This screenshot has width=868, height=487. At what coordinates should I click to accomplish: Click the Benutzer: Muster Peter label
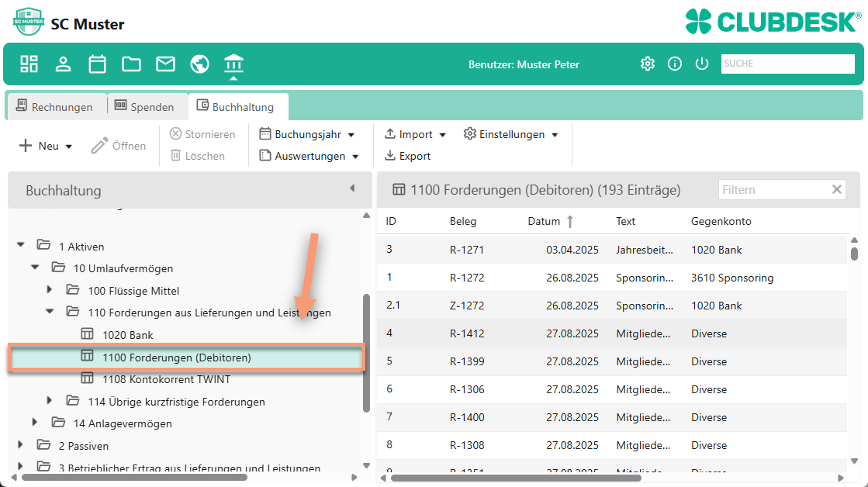524,64
